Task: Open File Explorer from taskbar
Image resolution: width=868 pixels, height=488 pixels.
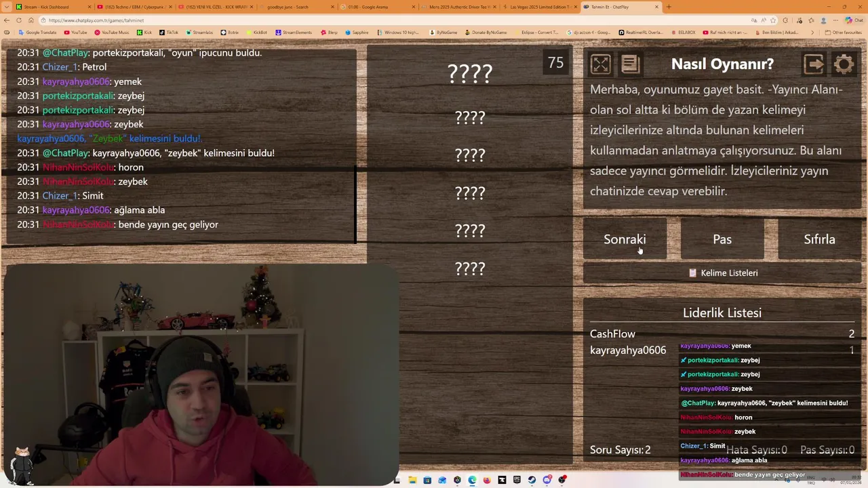Action: click(x=412, y=480)
